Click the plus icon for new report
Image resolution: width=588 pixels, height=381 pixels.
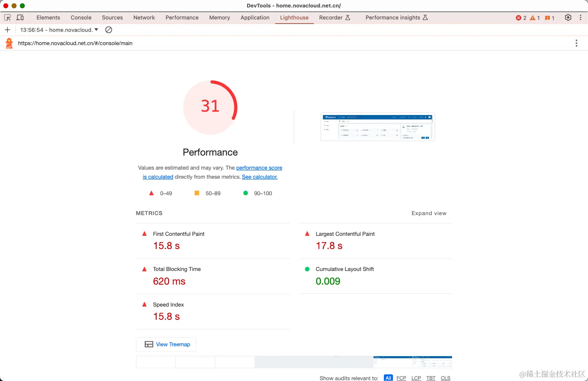[7, 30]
